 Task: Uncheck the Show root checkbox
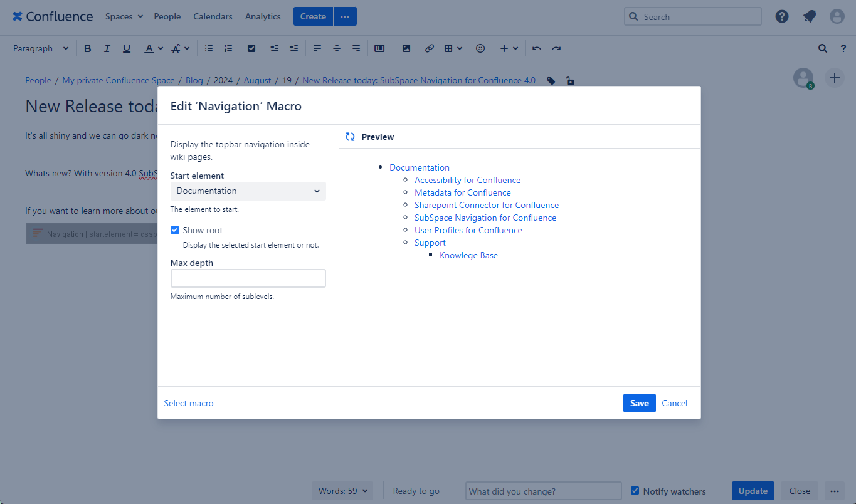point(175,230)
